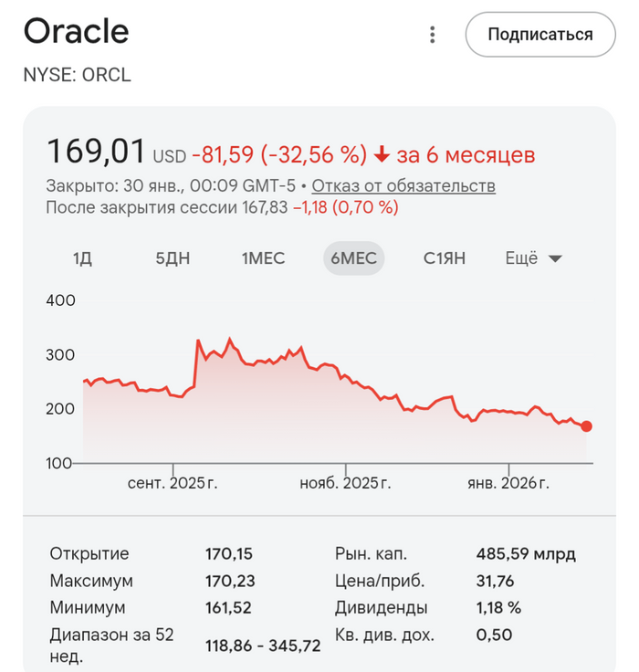Click the Oracle company title
This screenshot has width=639, height=672.
(x=76, y=32)
